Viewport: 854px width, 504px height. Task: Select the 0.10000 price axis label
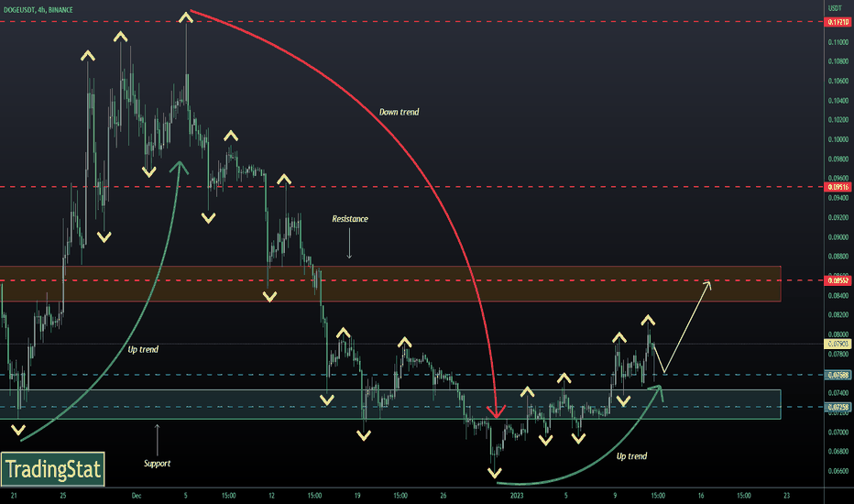point(838,139)
